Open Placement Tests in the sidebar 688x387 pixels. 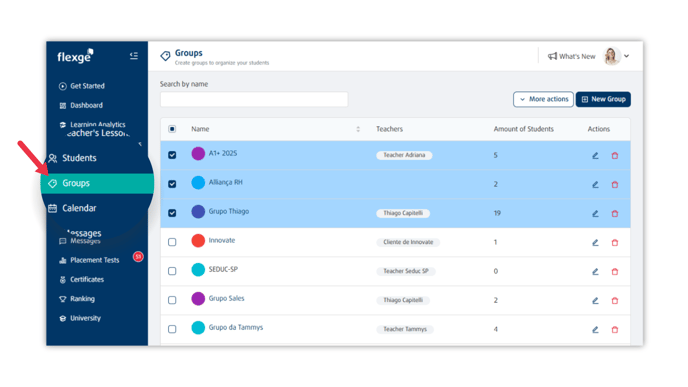click(89, 260)
